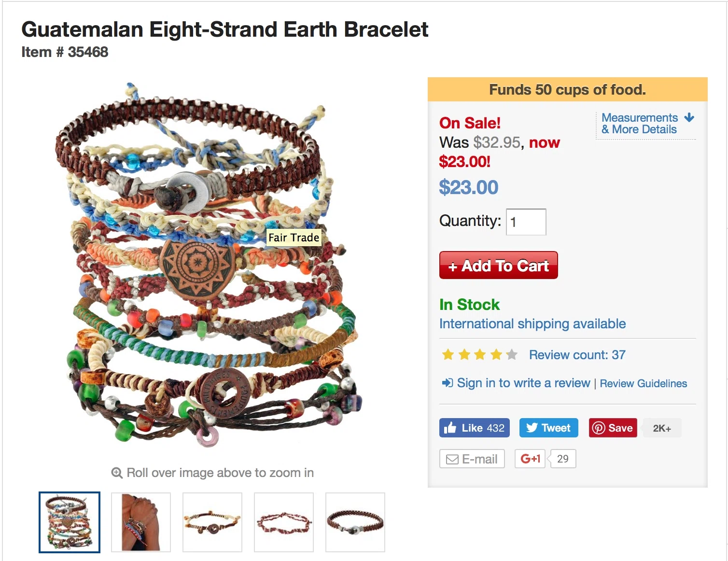Screen dimensions: 728x561
Task: Select the red braided bracelet thumbnail
Action: [x=284, y=522]
